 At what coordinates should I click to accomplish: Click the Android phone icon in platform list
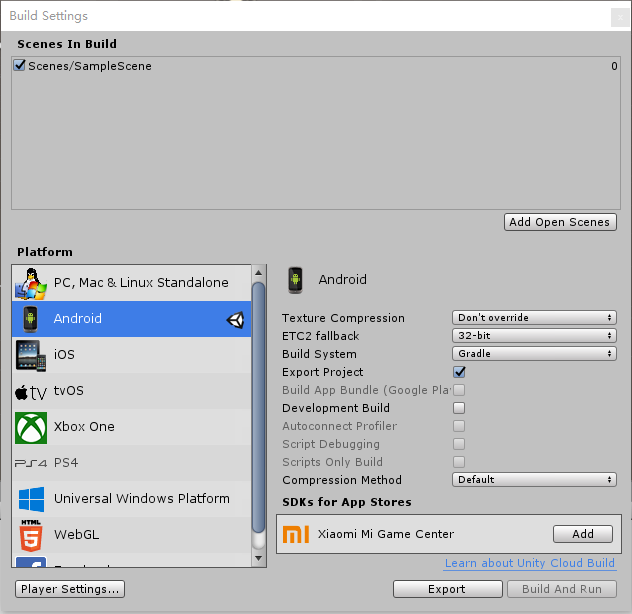(x=30, y=319)
